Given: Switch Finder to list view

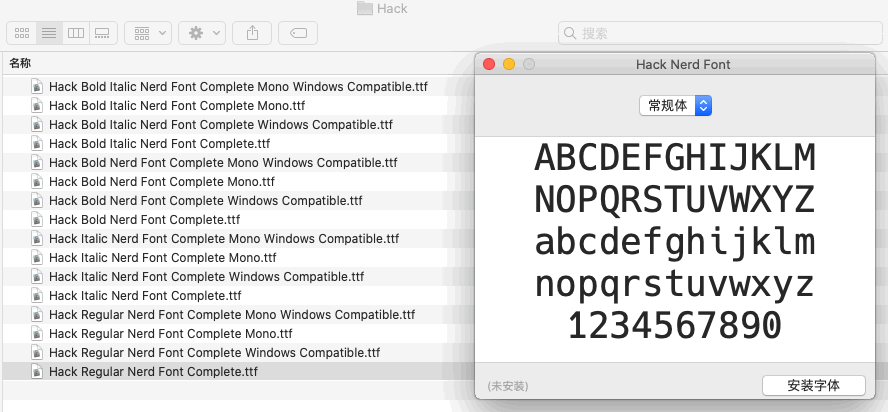Looking at the screenshot, I should [x=49, y=33].
